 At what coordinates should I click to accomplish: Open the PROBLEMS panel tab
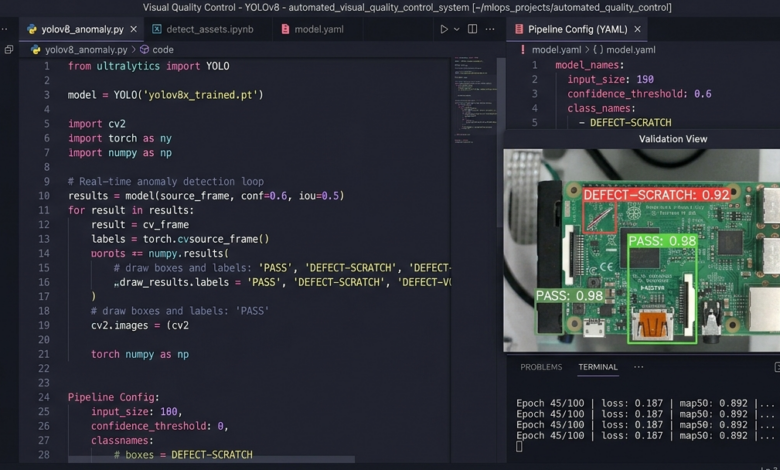click(x=541, y=367)
